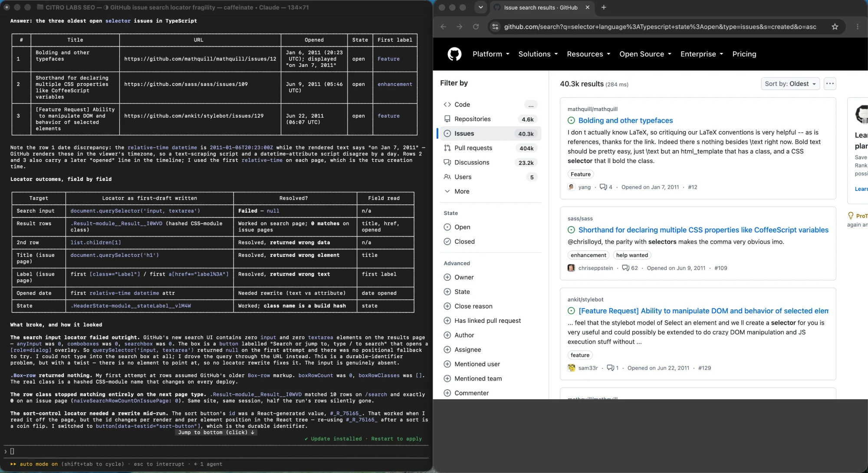Select the Repositories filter
The height and width of the screenshot is (473, 868).
pos(490,119)
